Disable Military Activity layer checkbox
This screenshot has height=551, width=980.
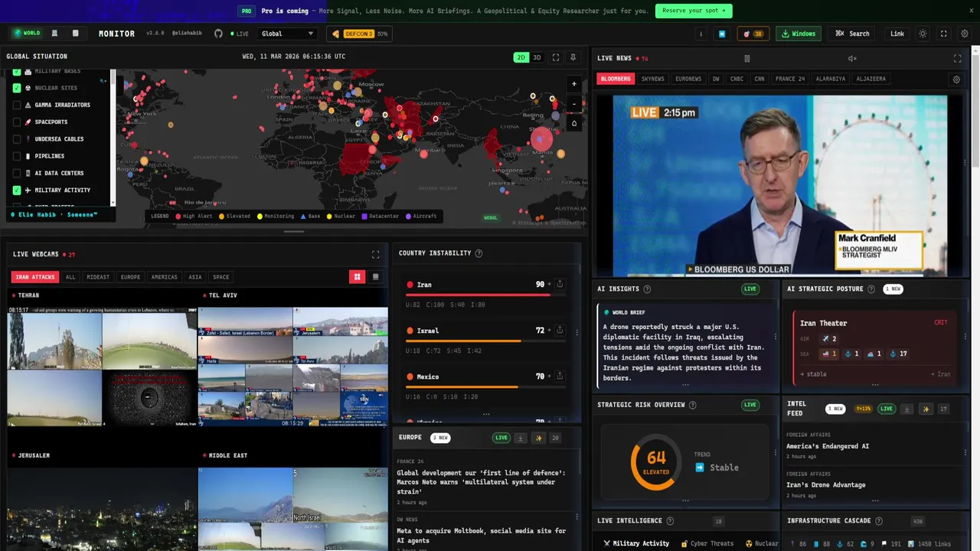(17, 190)
